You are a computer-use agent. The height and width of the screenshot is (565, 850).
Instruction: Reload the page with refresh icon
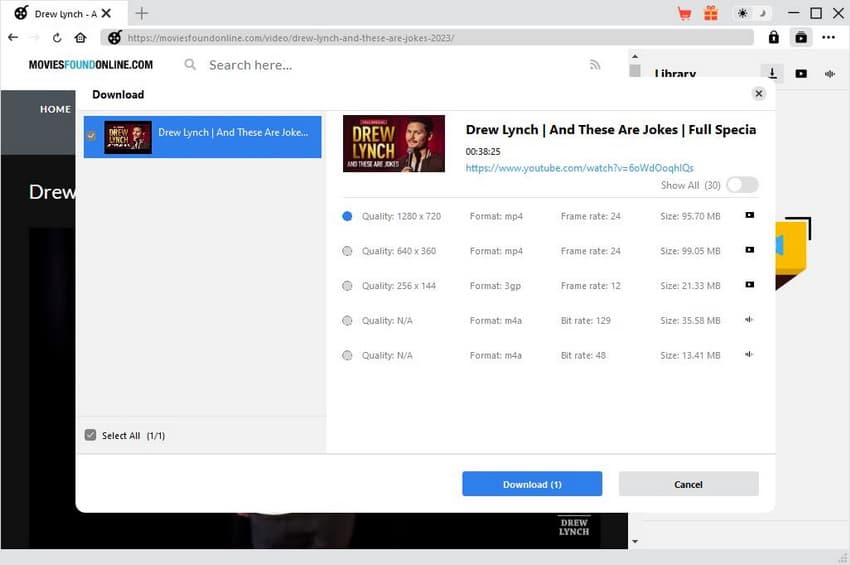(58, 38)
